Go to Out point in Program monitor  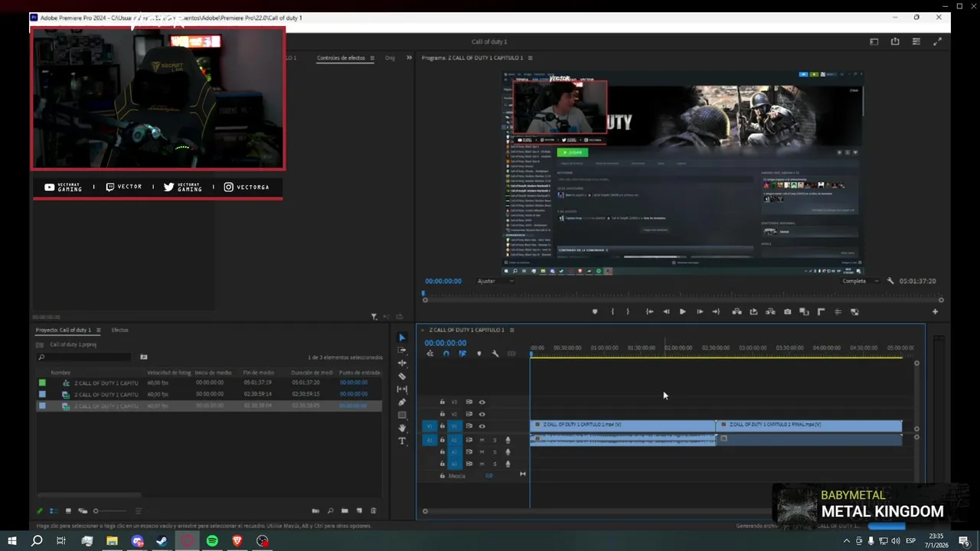(x=716, y=311)
